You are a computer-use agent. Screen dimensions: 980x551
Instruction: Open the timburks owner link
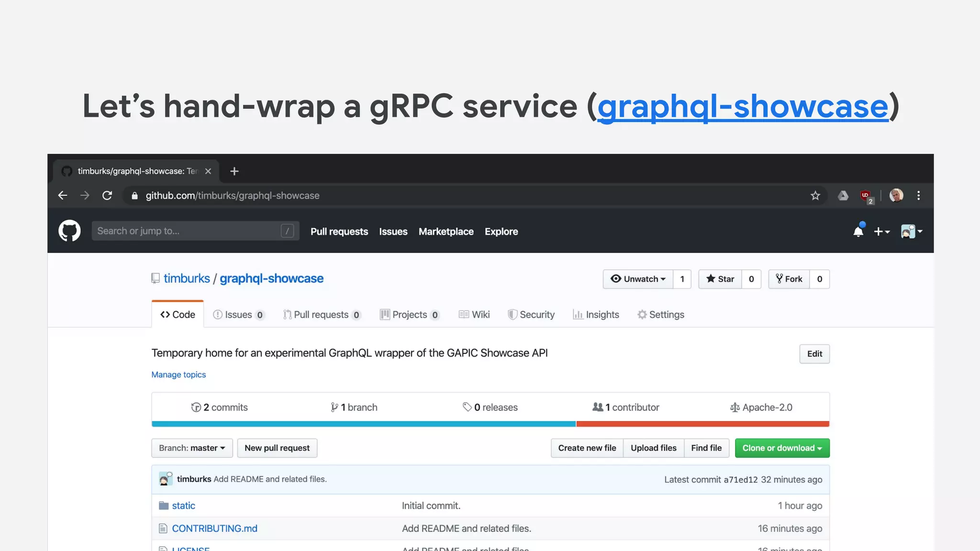click(x=187, y=278)
